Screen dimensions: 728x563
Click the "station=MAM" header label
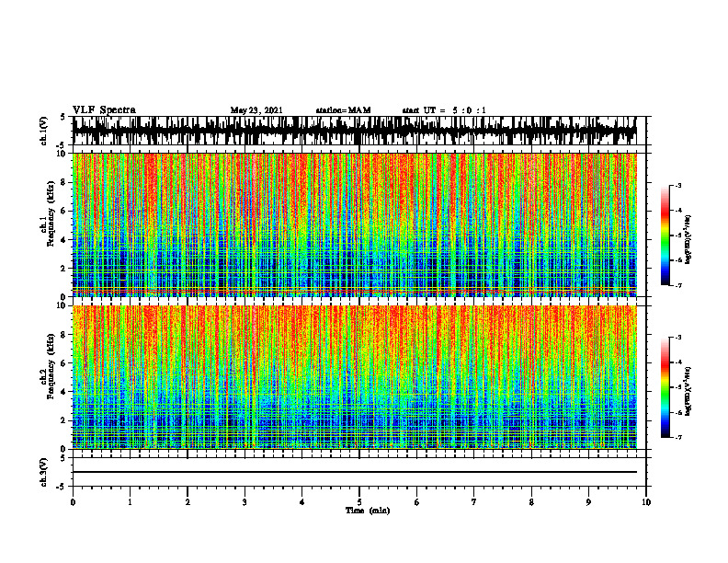point(344,110)
